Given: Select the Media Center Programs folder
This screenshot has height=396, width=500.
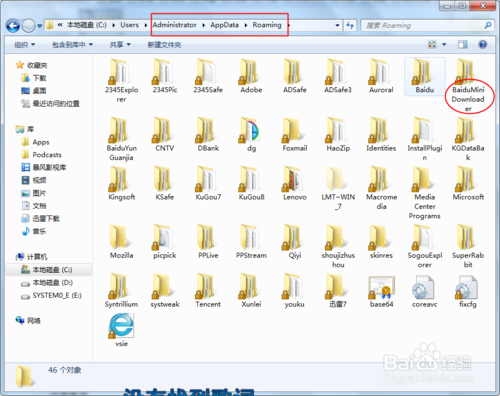Looking at the screenshot, I should [425, 193].
